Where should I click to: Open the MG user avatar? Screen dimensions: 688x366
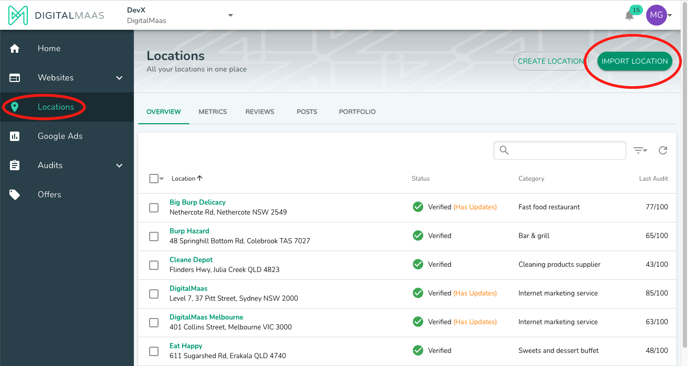[x=656, y=15]
